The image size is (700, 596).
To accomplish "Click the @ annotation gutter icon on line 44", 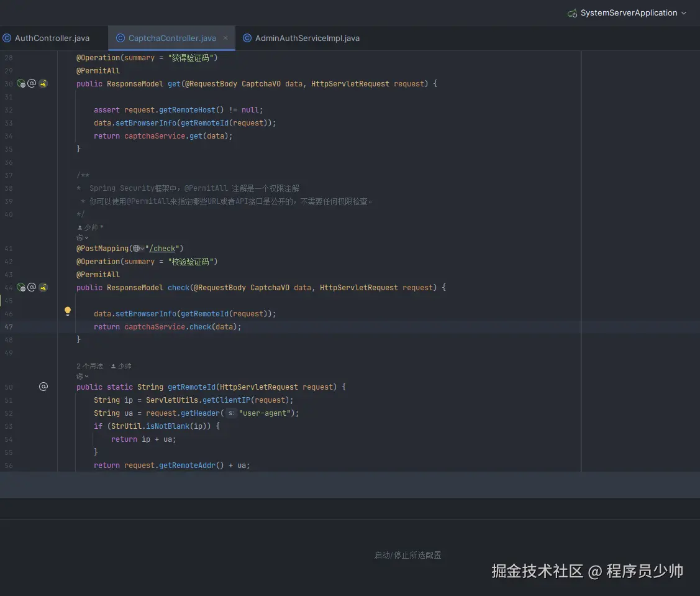I will 32,287.
